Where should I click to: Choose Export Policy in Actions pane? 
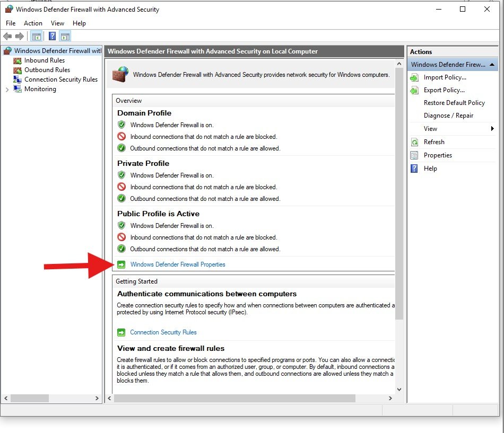coord(444,90)
